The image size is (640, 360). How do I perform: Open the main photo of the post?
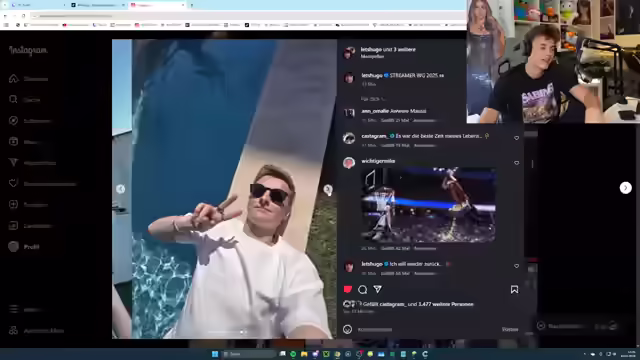pos(224,189)
